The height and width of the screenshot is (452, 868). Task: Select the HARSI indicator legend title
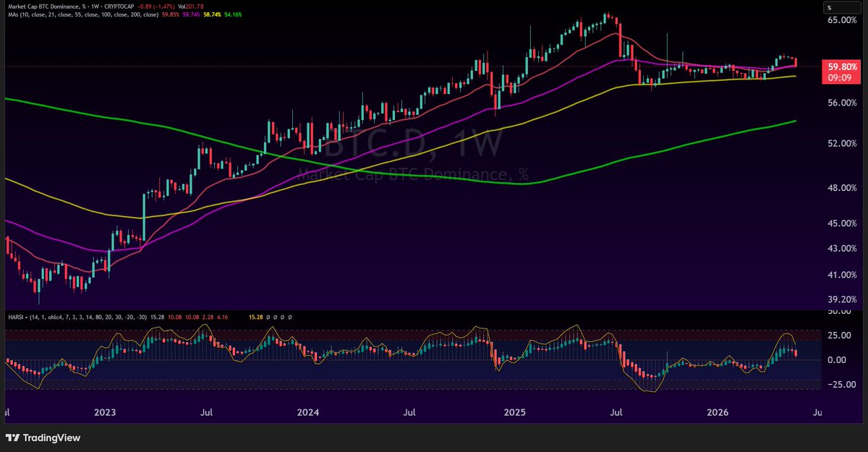(77, 317)
